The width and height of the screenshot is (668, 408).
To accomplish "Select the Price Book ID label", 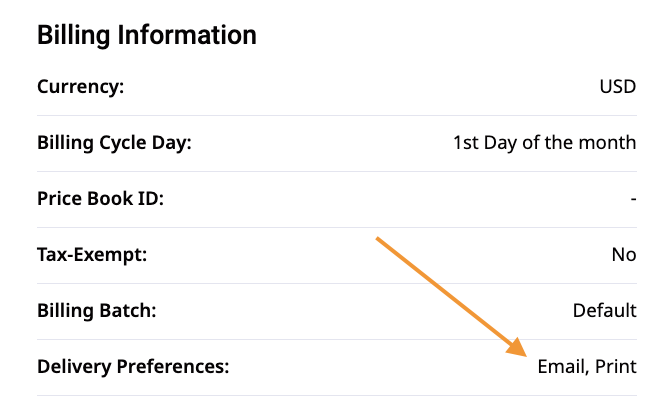I will (x=101, y=198).
